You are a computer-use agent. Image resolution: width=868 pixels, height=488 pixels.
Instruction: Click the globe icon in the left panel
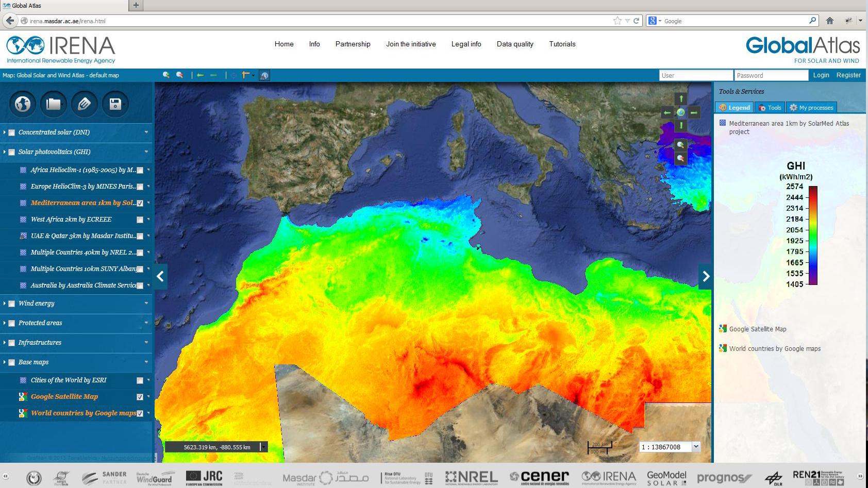click(x=22, y=104)
